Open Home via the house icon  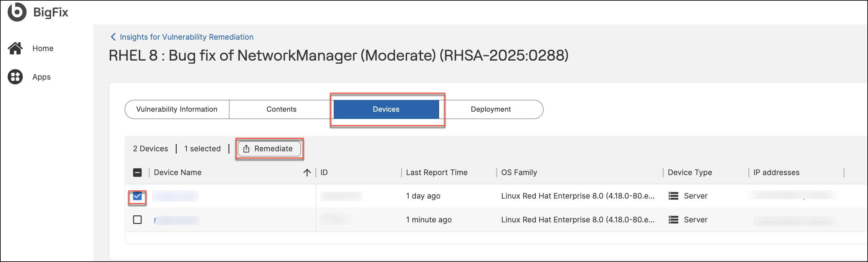(x=15, y=49)
